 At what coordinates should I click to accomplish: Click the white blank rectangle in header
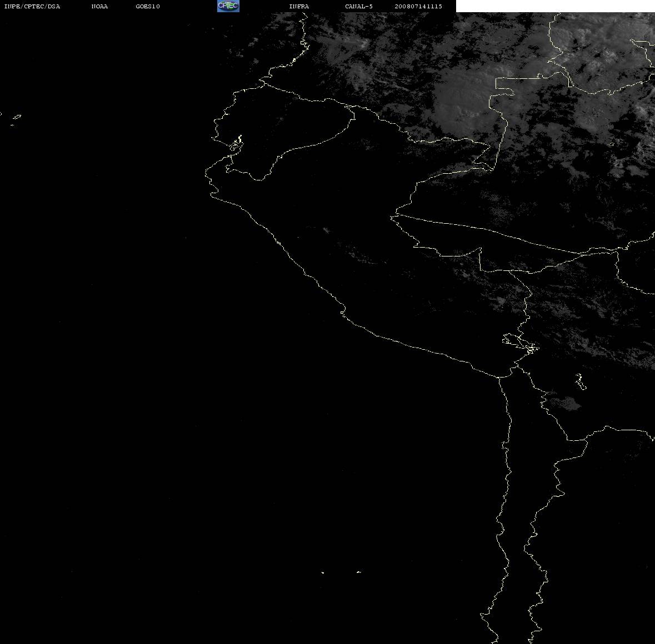[x=555, y=6]
